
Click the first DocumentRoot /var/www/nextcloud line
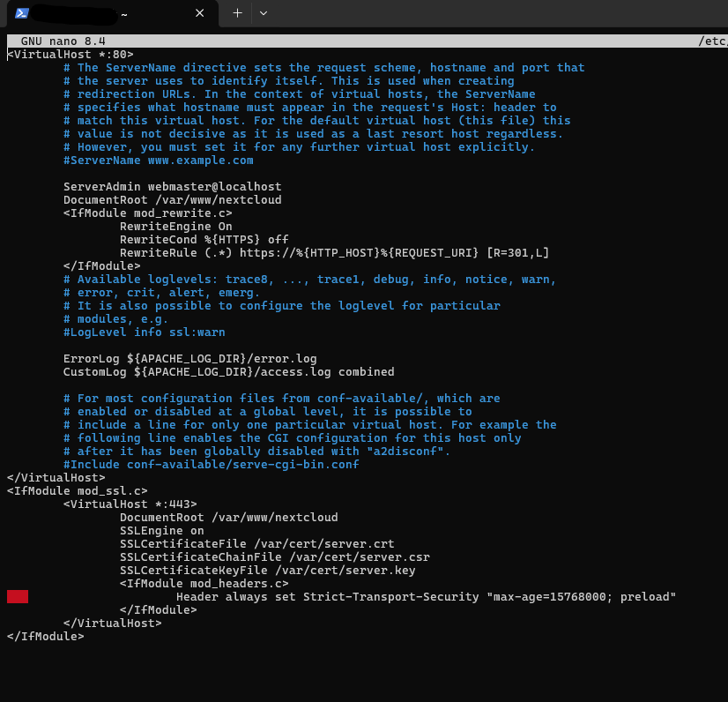(172, 200)
